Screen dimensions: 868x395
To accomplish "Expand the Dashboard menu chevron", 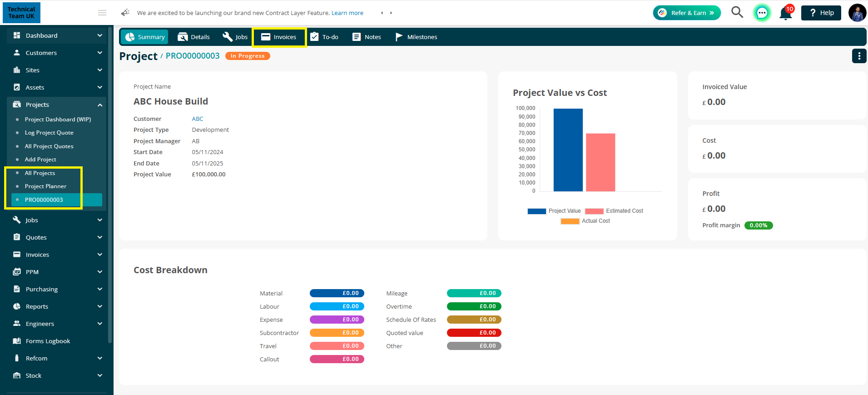I will coord(99,35).
